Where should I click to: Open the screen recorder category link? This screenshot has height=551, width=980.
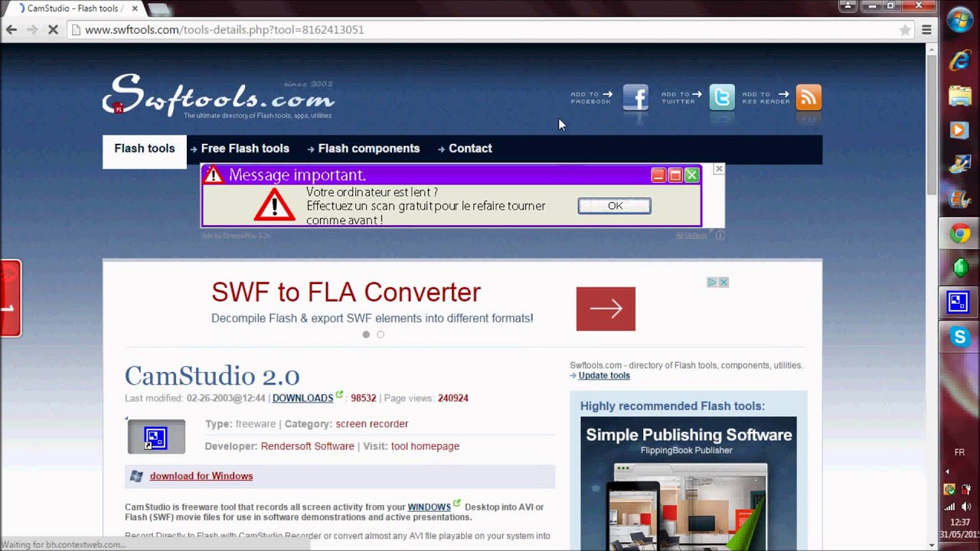(x=372, y=424)
